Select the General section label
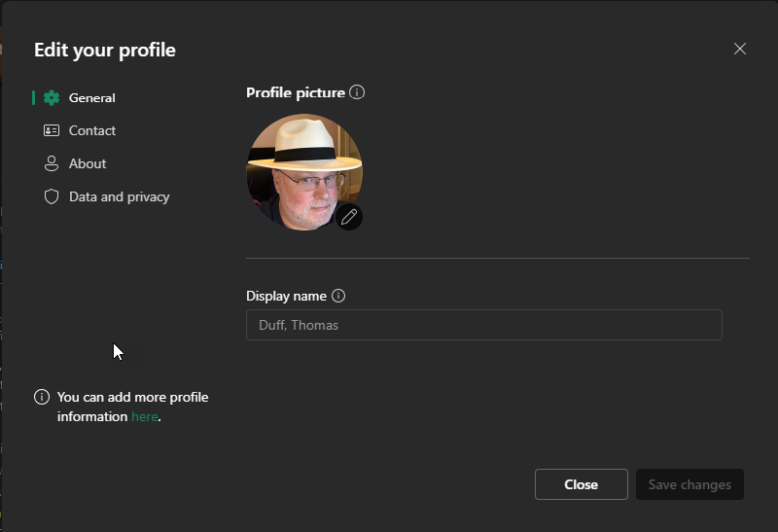Viewport: 778px width, 532px height. pyautogui.click(x=92, y=98)
